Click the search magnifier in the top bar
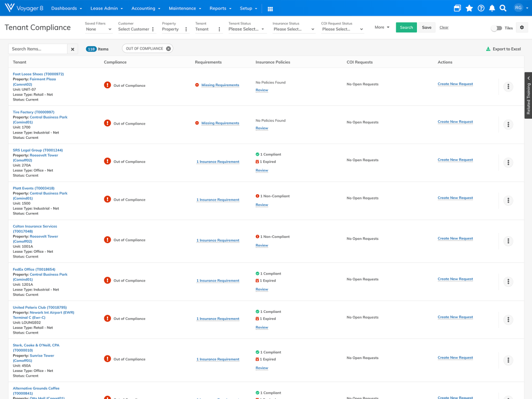Image resolution: width=532 pixels, height=399 pixels. pos(503,8)
